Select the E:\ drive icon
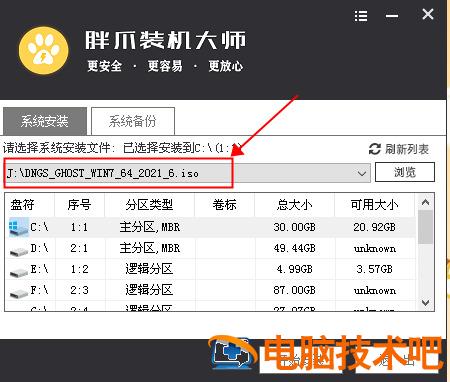The width and height of the screenshot is (450, 382). point(19,272)
